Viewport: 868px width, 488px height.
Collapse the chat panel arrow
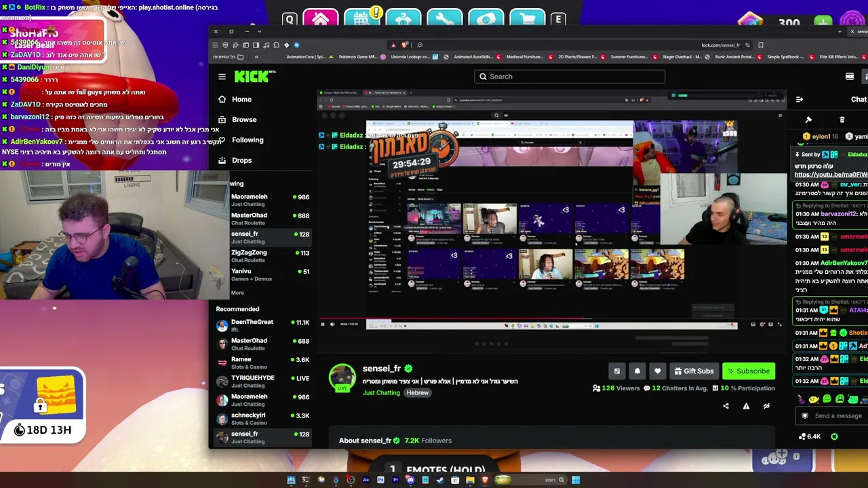[x=800, y=100]
